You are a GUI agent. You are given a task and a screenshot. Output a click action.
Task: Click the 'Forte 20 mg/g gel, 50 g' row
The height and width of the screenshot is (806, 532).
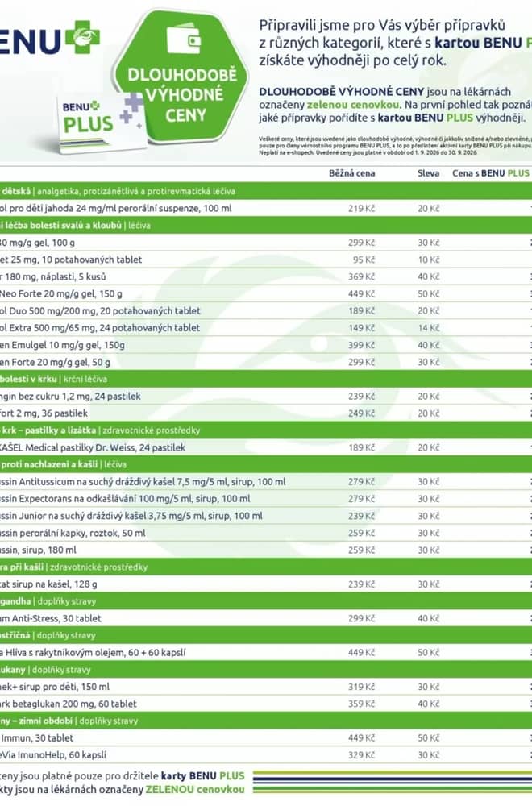coord(266,362)
